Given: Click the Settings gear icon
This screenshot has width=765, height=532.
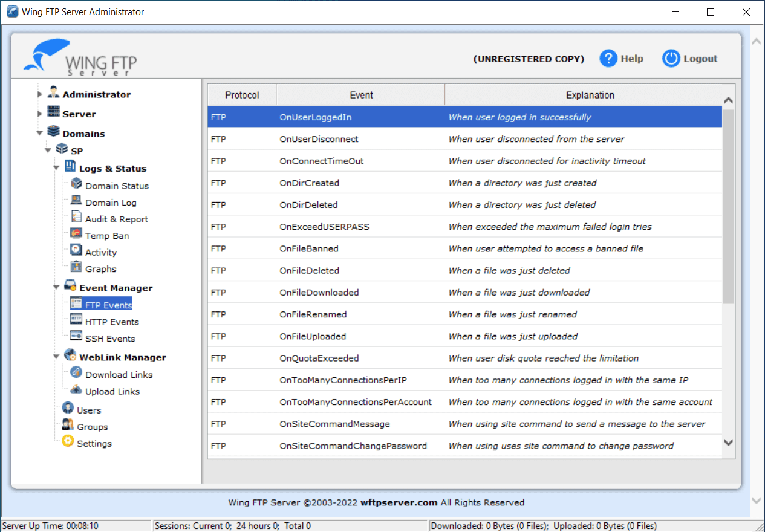Looking at the screenshot, I should point(68,442).
